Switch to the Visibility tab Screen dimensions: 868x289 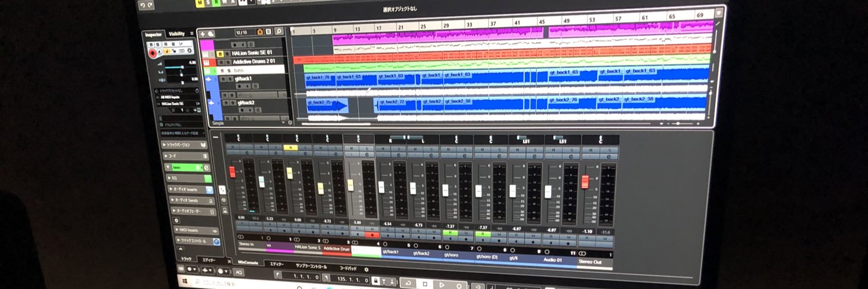click(x=176, y=34)
